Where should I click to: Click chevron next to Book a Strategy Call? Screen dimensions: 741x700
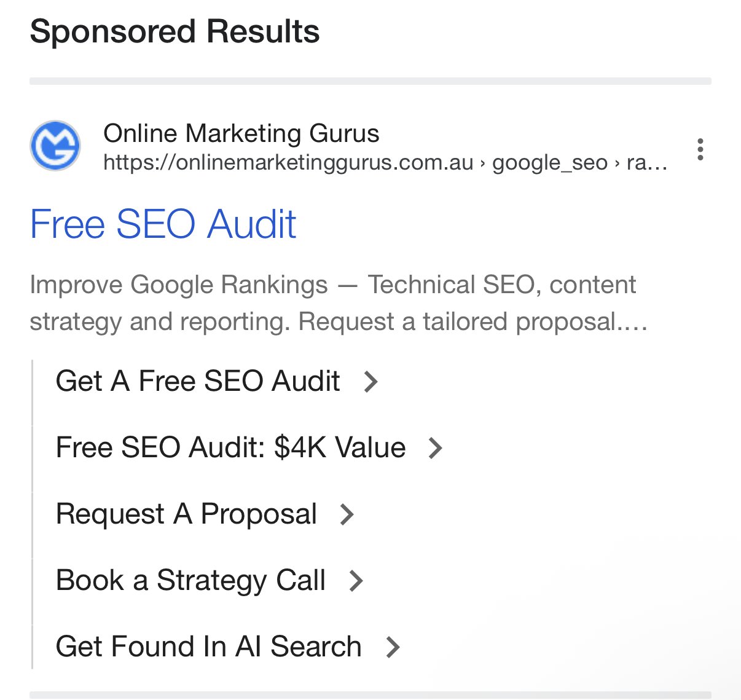pyautogui.click(x=356, y=581)
